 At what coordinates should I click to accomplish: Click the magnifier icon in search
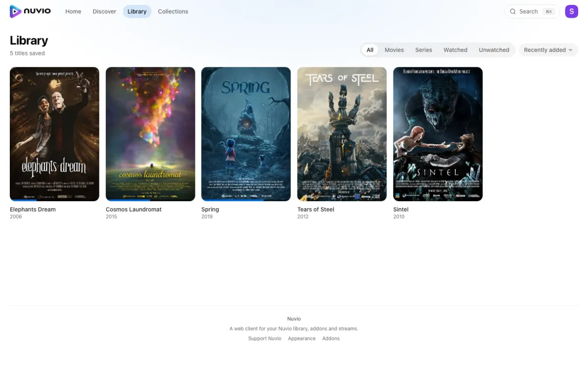513,11
